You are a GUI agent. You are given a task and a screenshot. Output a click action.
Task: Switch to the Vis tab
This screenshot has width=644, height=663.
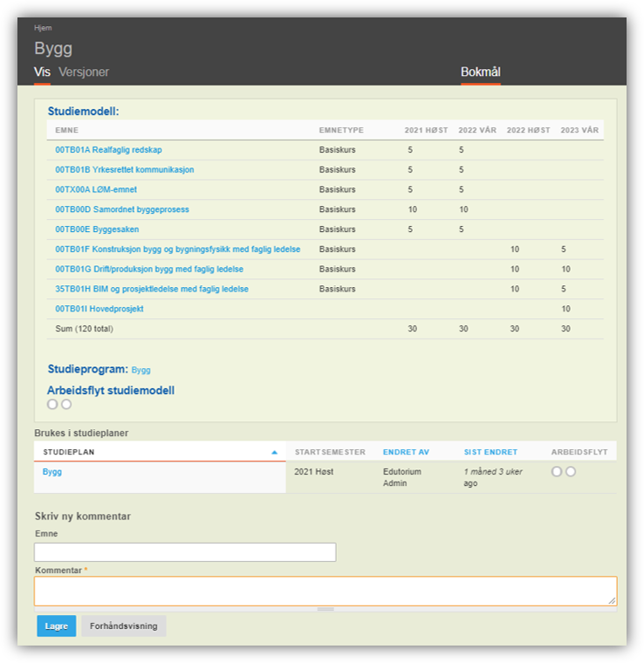click(42, 72)
